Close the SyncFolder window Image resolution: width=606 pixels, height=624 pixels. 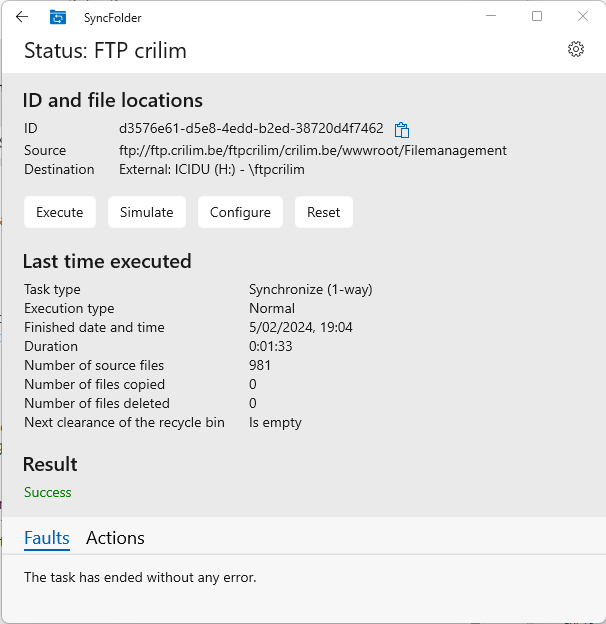point(583,16)
